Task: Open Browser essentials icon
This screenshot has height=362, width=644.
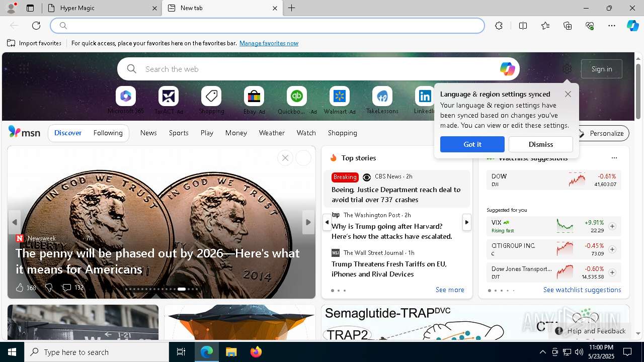Action: point(590,26)
